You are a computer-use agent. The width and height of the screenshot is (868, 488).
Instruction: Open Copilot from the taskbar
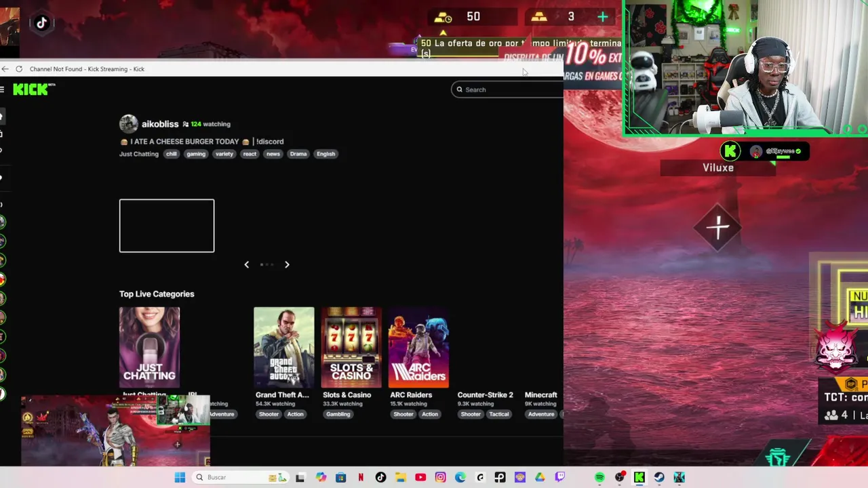click(321, 477)
